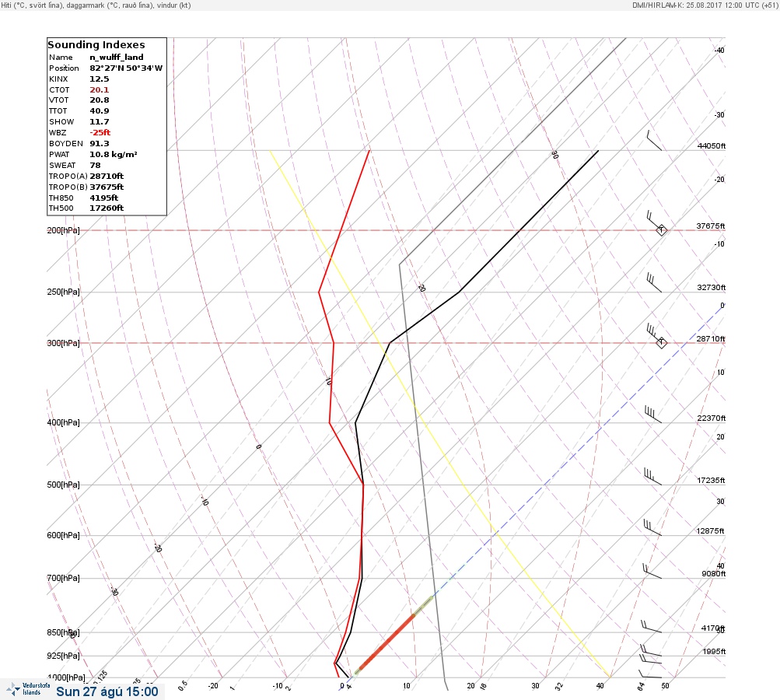Click the wind barb at the 12875ft level
Viewport: 780px width, 700px height.
tap(652, 527)
